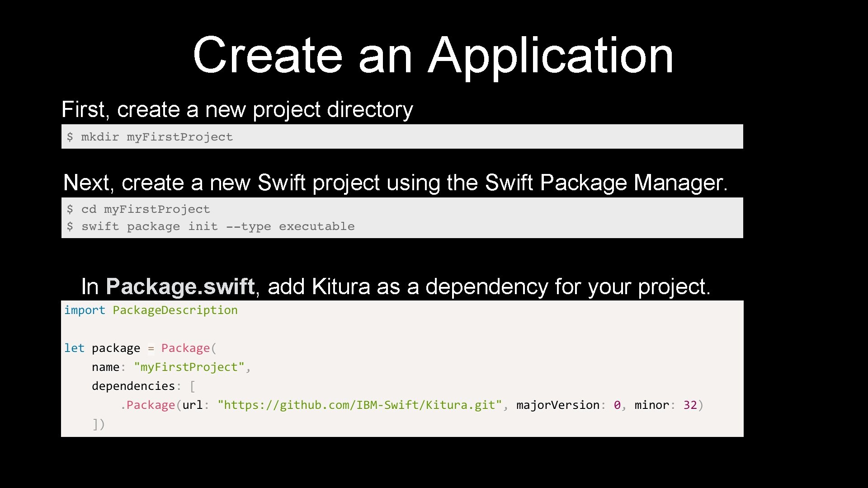Click the '"myFirstProject"' string literal

[x=189, y=367]
